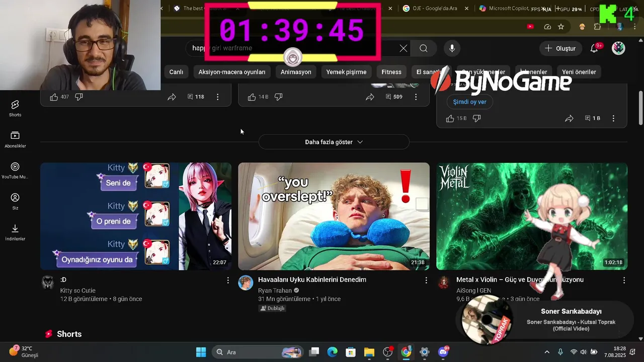
Task: Expand Daha fazla göster
Action: tap(334, 142)
